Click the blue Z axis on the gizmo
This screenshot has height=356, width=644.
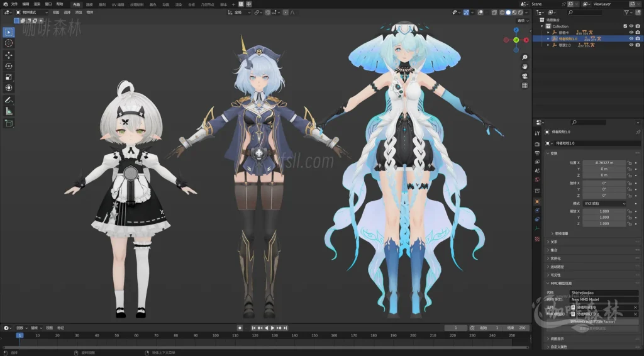coord(516,30)
